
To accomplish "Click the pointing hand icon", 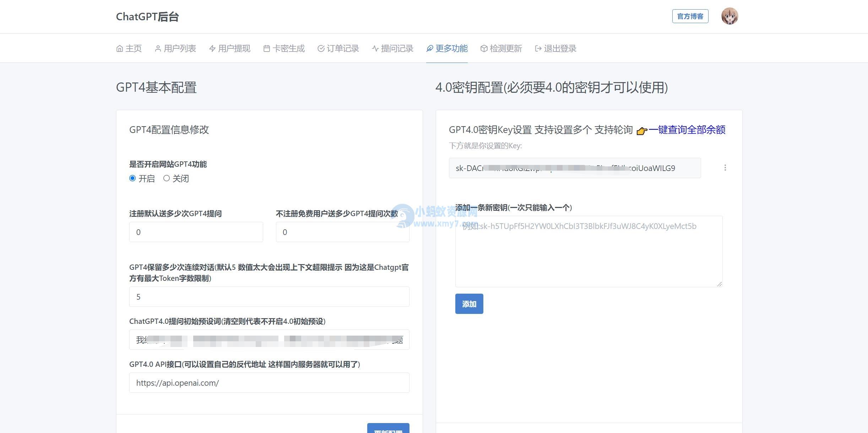I will 642,131.
